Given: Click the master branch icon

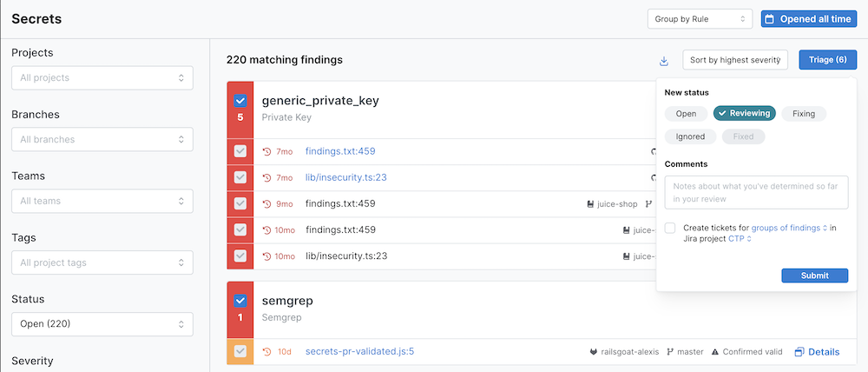Looking at the screenshot, I should (x=670, y=352).
